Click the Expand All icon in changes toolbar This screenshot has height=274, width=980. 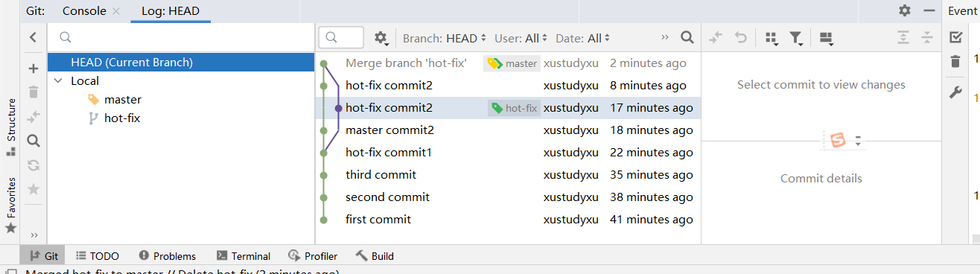[903, 37]
